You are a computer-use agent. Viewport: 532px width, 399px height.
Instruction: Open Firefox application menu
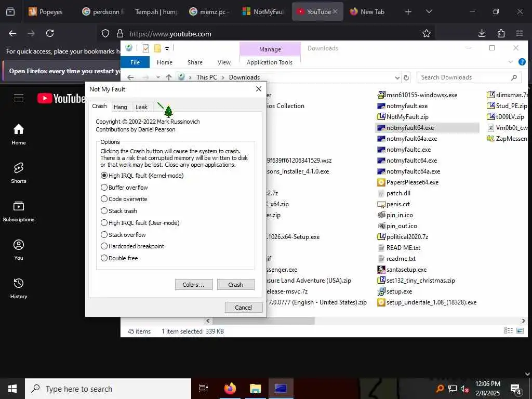pyautogui.click(x=520, y=33)
